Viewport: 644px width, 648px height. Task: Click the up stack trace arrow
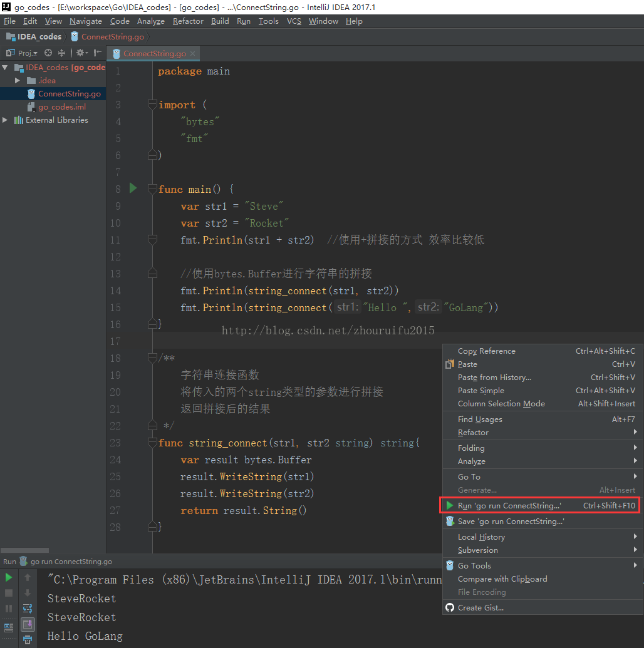[28, 577]
